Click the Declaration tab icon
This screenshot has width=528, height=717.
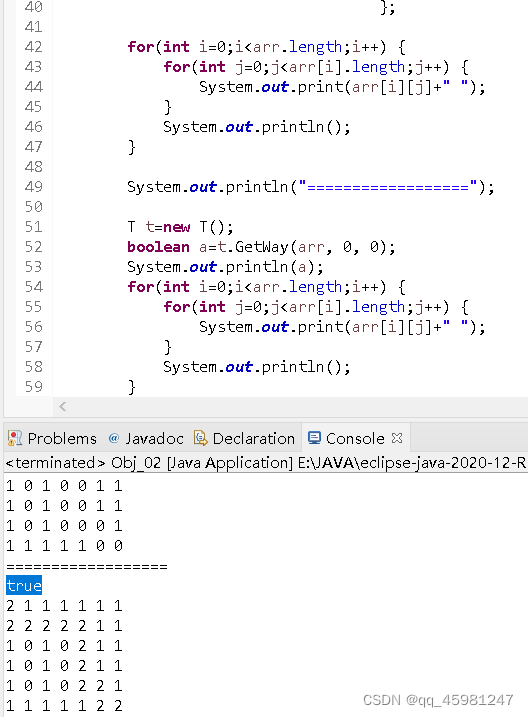tap(200, 438)
